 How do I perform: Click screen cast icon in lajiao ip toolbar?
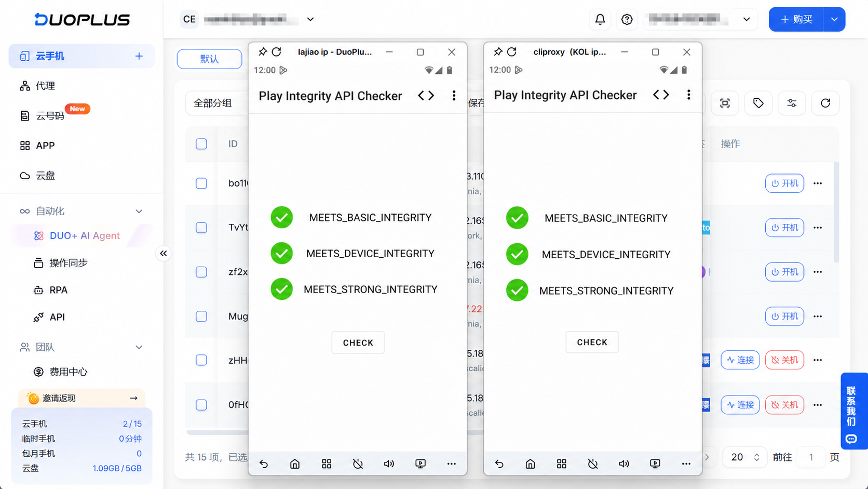(421, 464)
